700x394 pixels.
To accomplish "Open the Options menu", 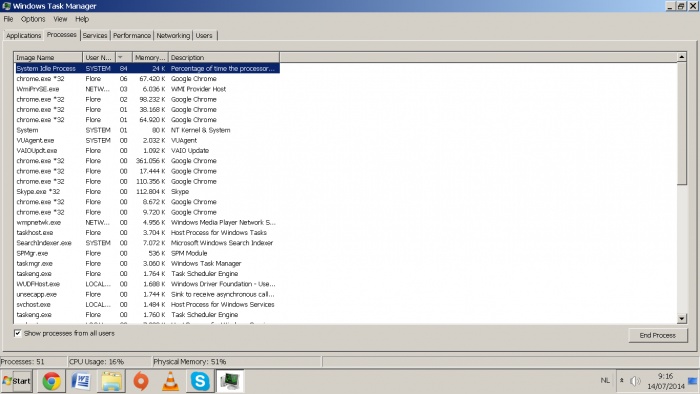I will click(33, 19).
